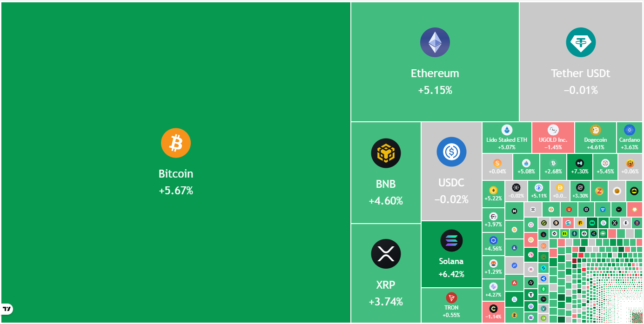Click the Solana logo icon
644x324 pixels.
pos(451,240)
